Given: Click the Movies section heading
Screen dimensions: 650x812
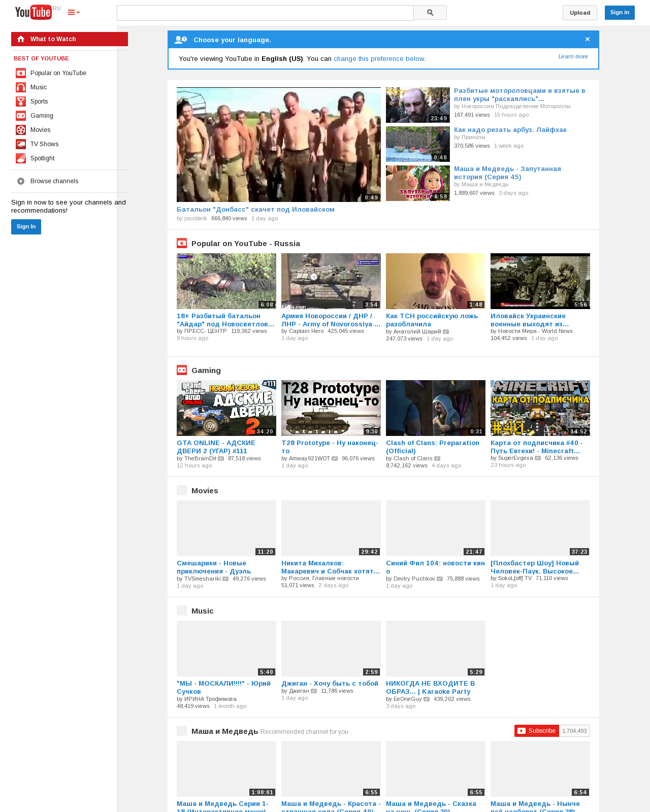Looking at the screenshot, I should [x=205, y=491].
